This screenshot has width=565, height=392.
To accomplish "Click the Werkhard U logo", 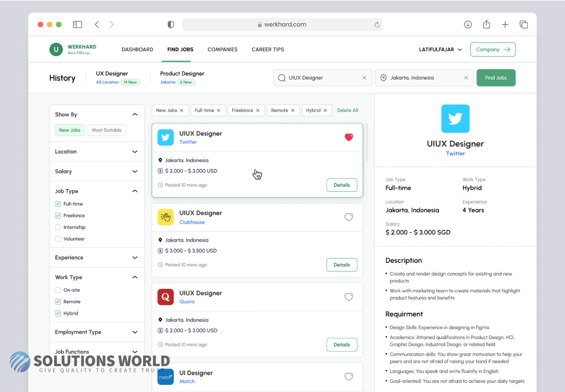I will [56, 50].
